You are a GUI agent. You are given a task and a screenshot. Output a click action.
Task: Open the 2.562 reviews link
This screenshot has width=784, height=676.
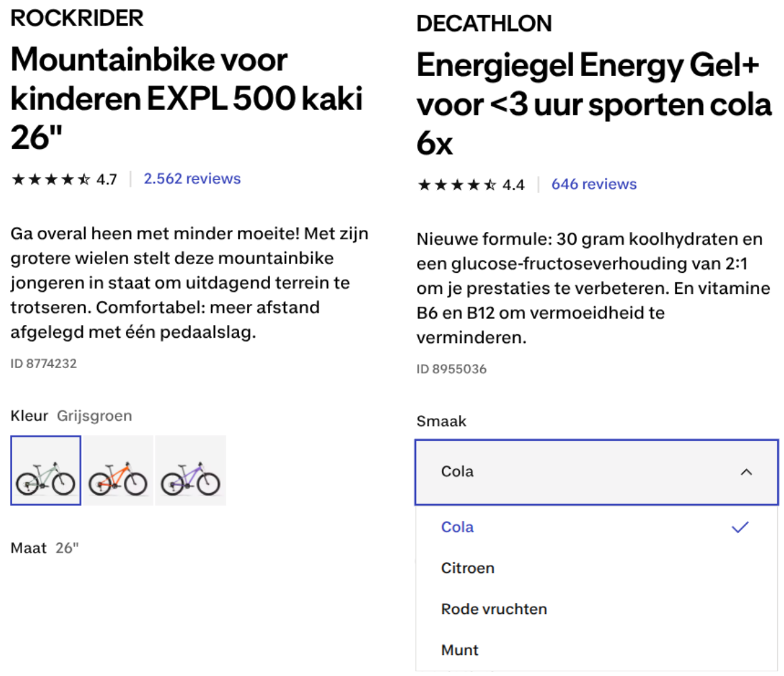[192, 179]
